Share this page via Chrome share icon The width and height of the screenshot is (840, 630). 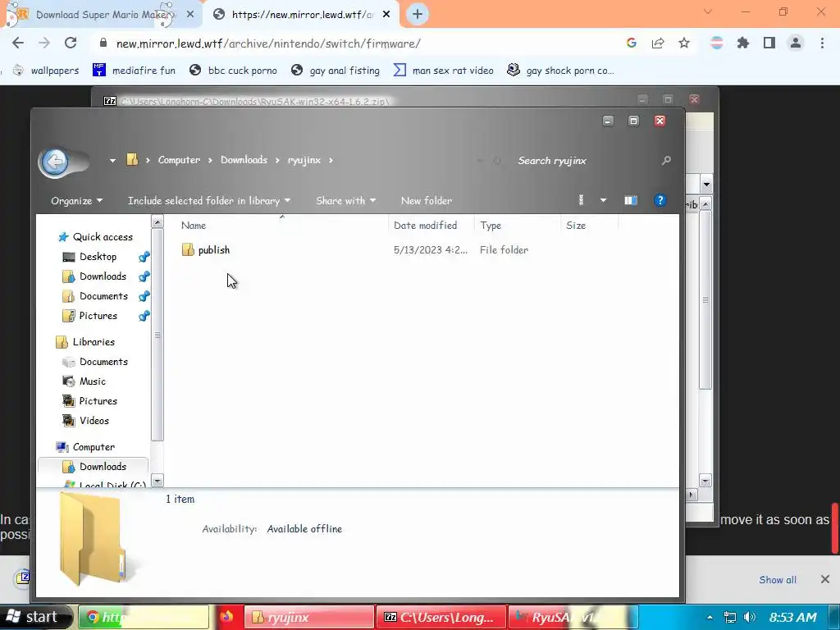click(658, 43)
